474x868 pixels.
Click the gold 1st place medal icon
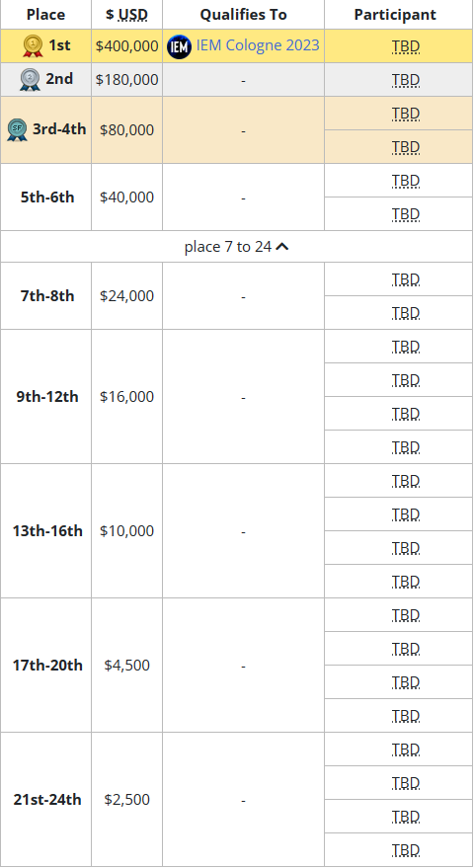click(x=33, y=46)
